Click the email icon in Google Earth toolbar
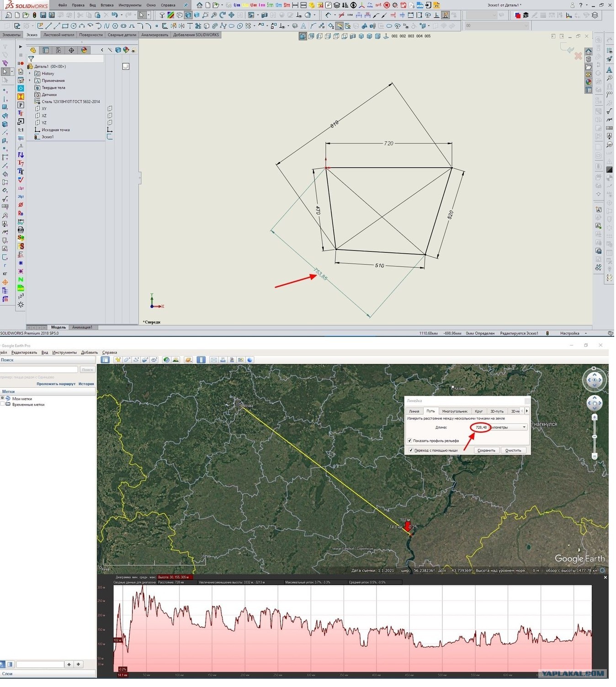 pyautogui.click(x=214, y=360)
